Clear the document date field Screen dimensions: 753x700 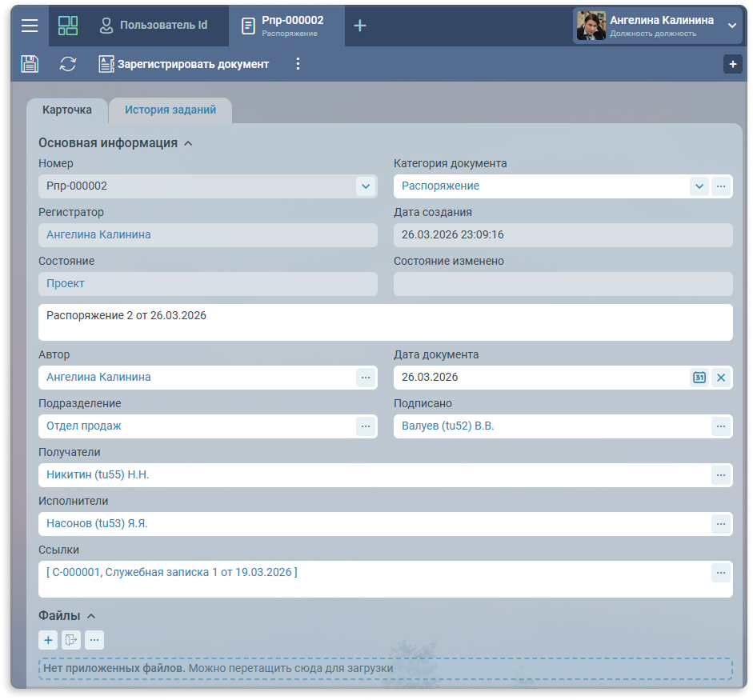coord(721,378)
